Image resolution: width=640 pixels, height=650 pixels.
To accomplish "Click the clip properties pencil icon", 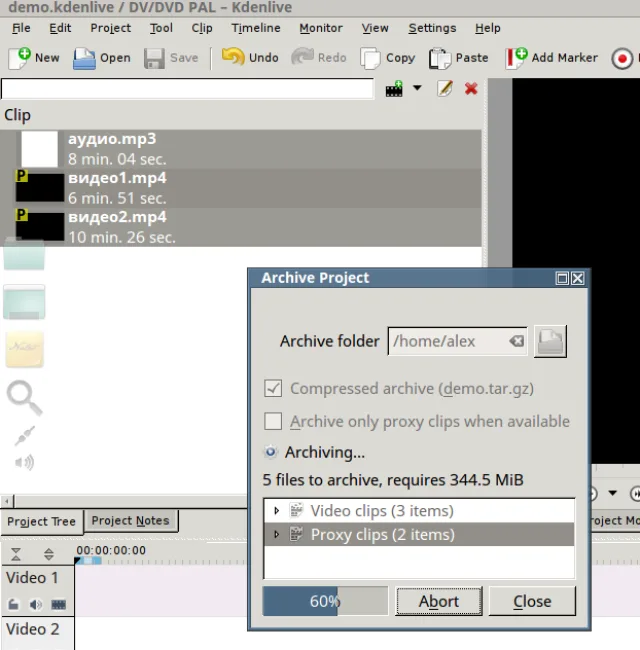I will (444, 88).
